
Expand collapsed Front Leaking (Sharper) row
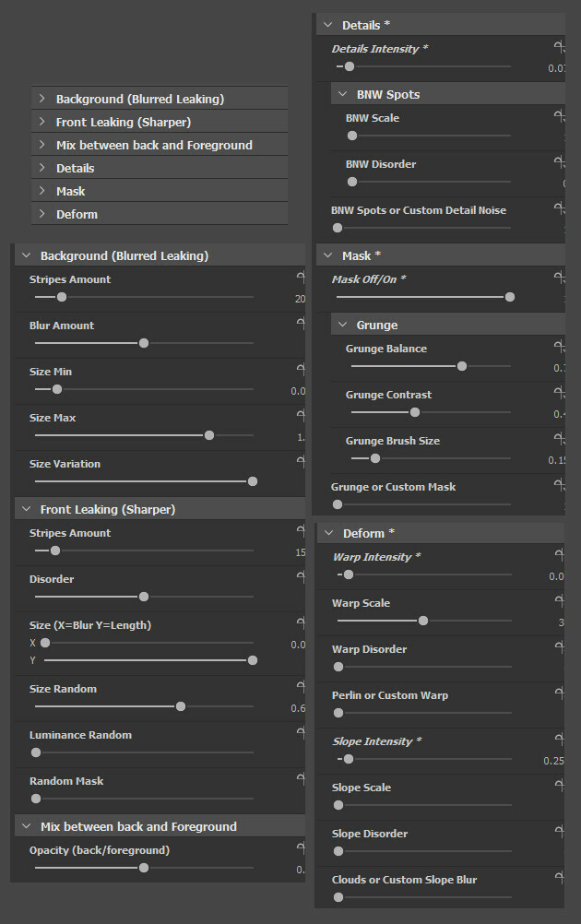[42, 122]
